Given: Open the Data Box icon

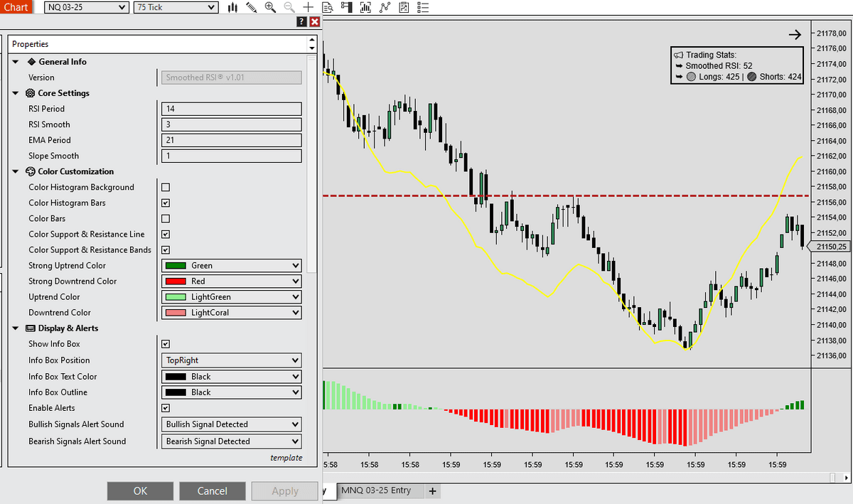Looking at the screenshot, I should (x=328, y=7).
